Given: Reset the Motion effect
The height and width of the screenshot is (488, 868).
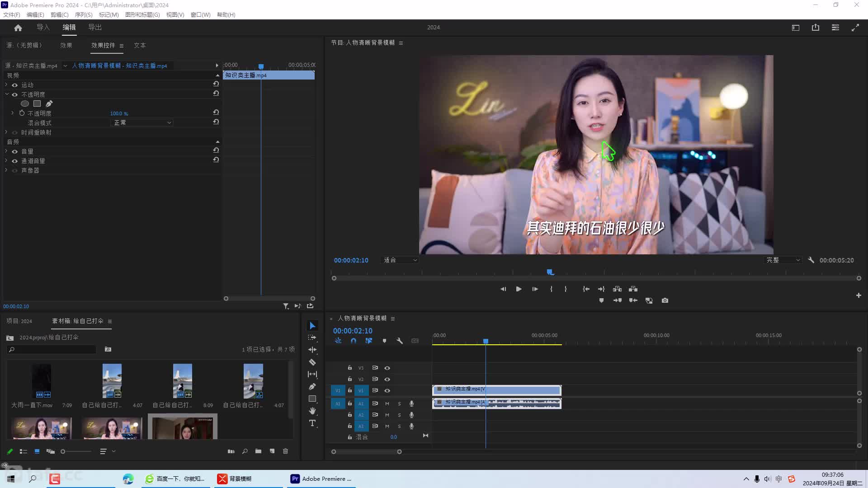Looking at the screenshot, I should point(216,84).
